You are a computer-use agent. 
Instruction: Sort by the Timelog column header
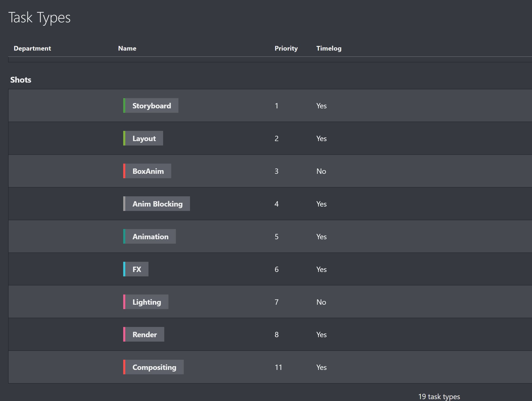pos(329,48)
